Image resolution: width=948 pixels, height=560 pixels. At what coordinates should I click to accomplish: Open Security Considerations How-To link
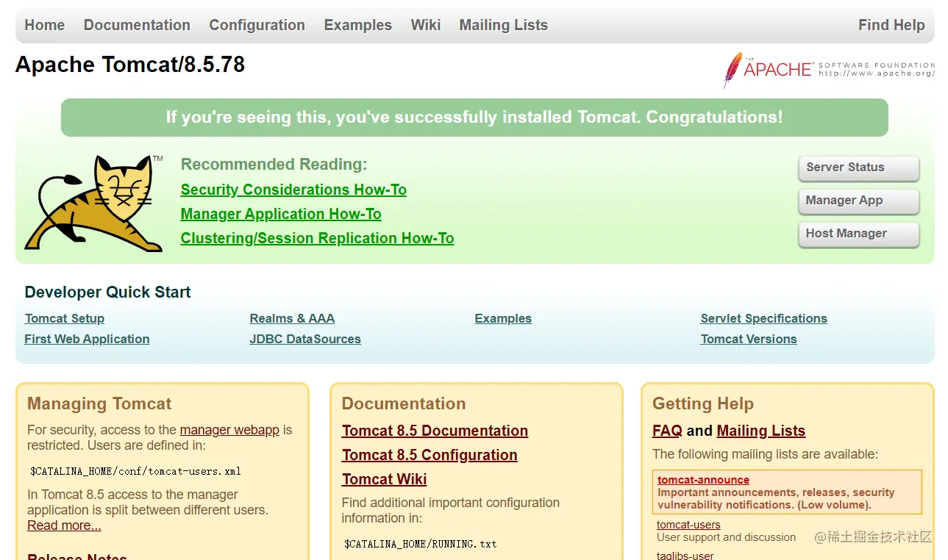293,190
